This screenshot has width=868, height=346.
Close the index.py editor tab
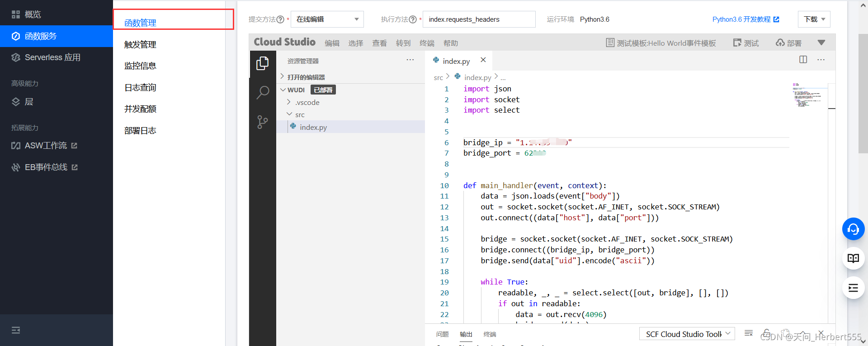[483, 60]
